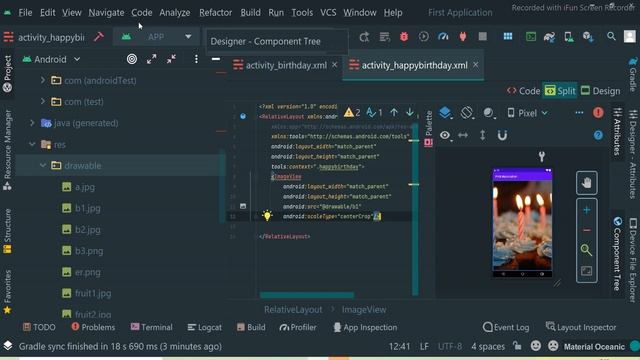Click the Stop square icon in toolbar
Screen dimensions: 640x360
point(482,37)
